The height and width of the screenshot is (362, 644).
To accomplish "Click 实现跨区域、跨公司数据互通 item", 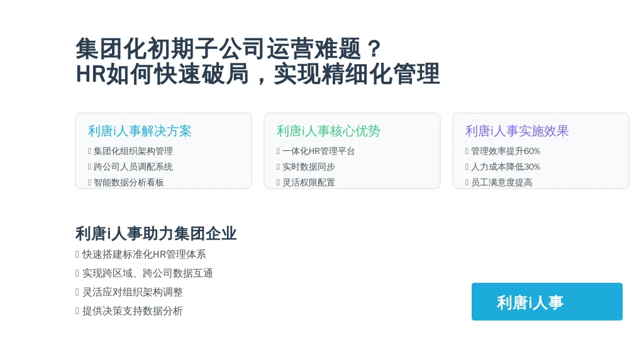I will pos(147,273).
